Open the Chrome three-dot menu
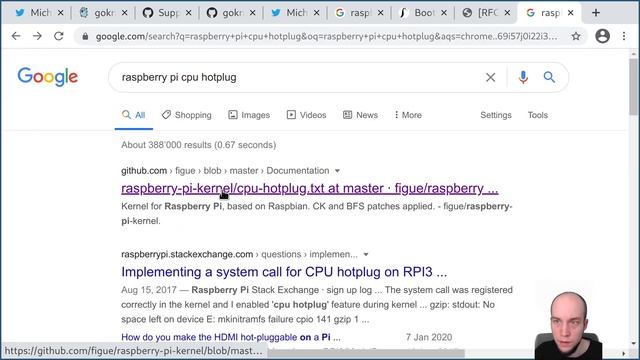Screen dimensions: 640x360 click(624, 36)
